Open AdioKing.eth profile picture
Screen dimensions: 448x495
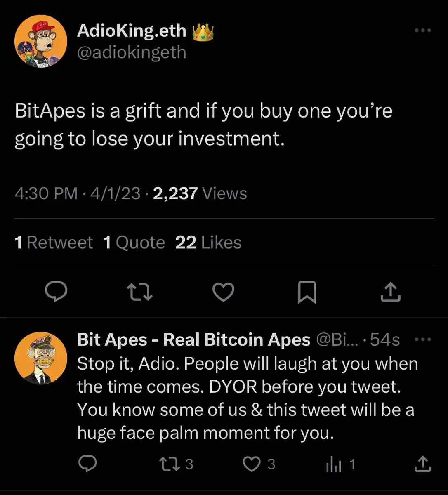(x=40, y=41)
